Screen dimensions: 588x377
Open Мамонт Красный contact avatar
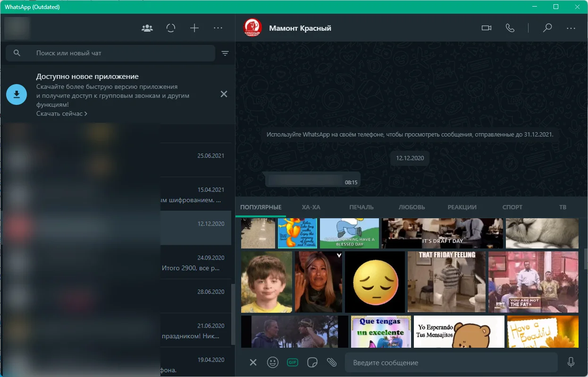pyautogui.click(x=252, y=28)
